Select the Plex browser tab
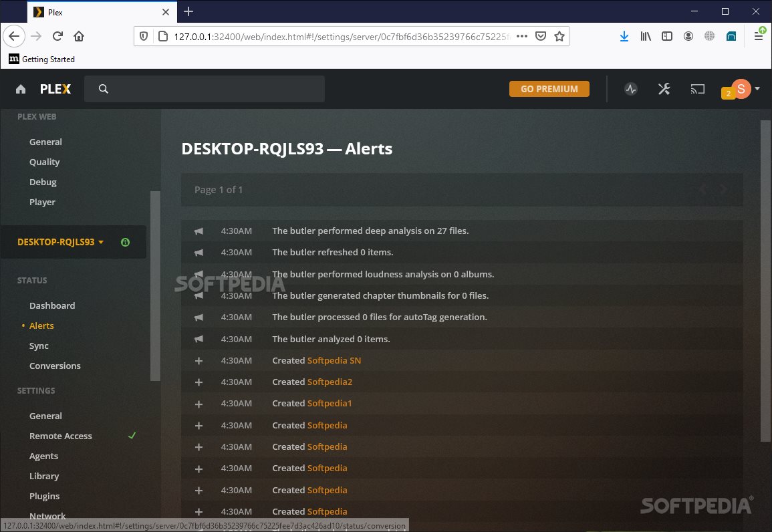 pyautogui.click(x=101, y=12)
